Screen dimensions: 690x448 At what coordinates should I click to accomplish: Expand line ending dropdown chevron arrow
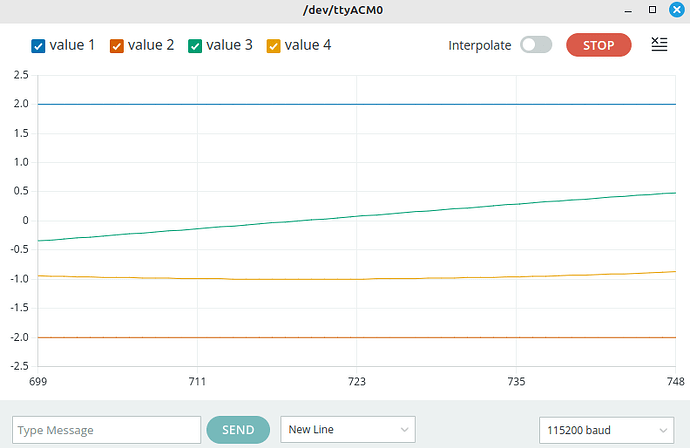coord(404,430)
